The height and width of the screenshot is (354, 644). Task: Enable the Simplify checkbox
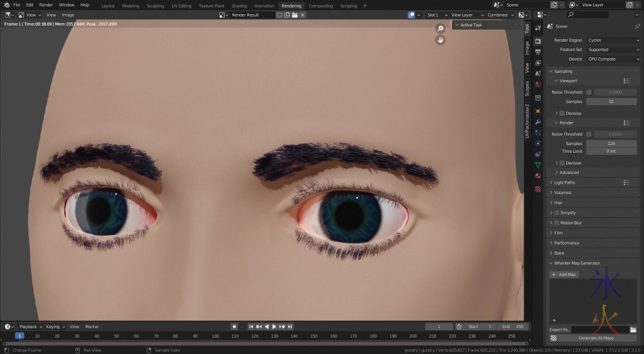coord(556,213)
